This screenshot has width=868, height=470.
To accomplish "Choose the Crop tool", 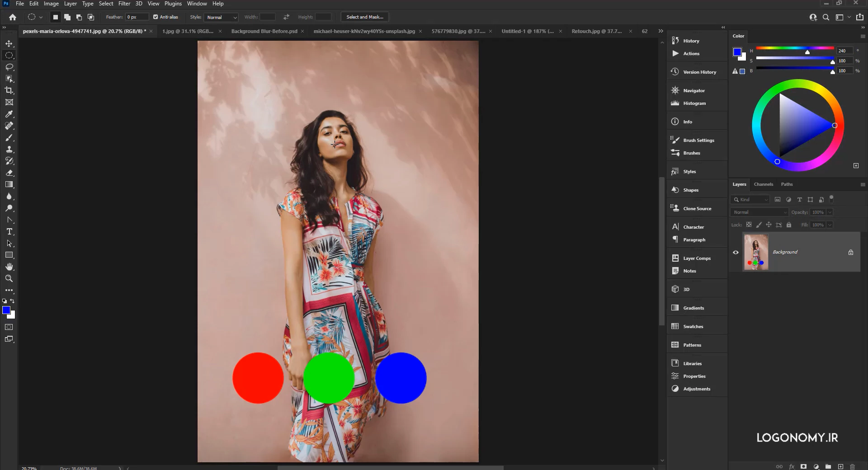I will 9,90.
